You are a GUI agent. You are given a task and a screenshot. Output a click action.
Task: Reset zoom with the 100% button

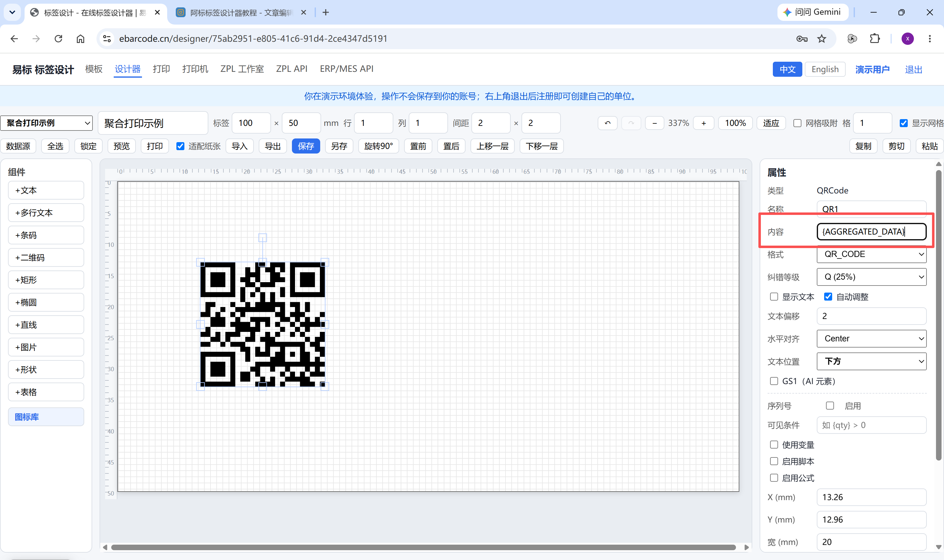(735, 123)
